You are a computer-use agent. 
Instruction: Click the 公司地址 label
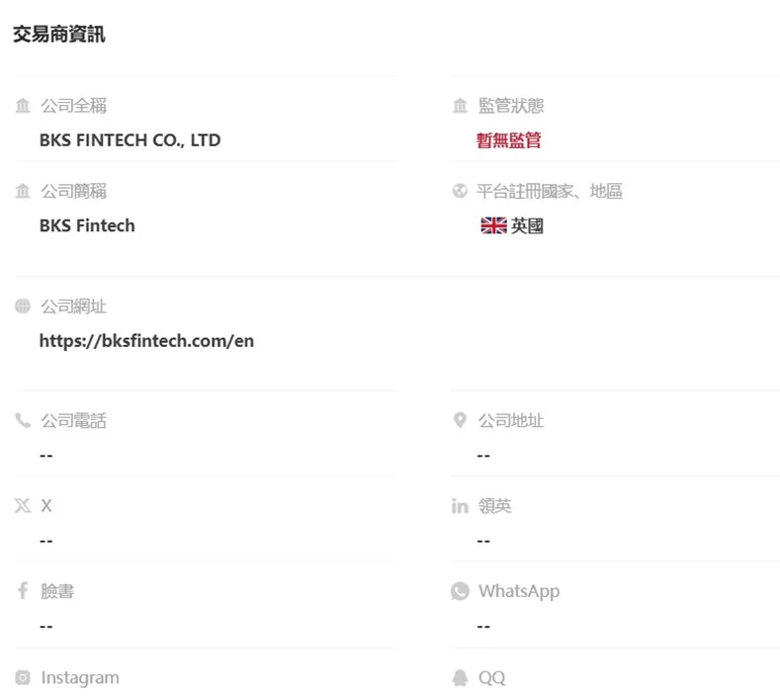click(511, 421)
